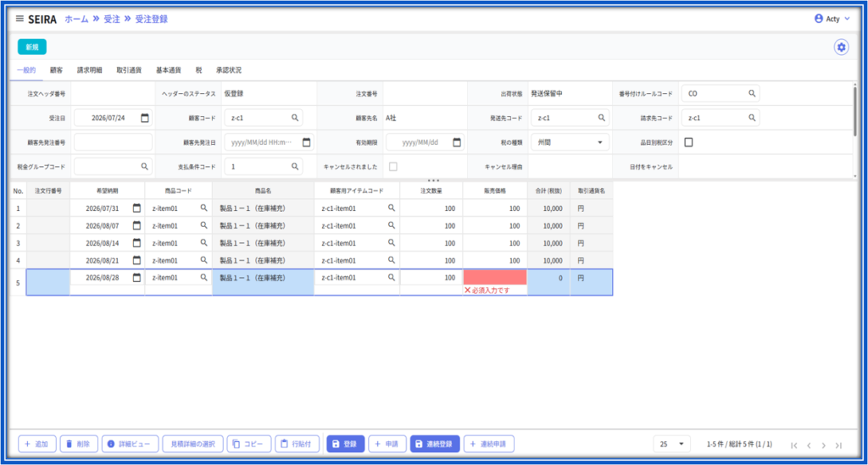Viewport: 868px width, 465px height.
Task: Open the hamburger menu beside SEIRA
Action: pyautogui.click(x=19, y=19)
